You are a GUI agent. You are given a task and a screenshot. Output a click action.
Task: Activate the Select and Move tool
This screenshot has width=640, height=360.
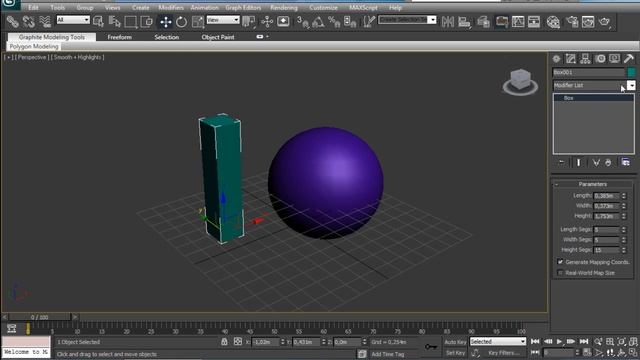(x=166, y=22)
